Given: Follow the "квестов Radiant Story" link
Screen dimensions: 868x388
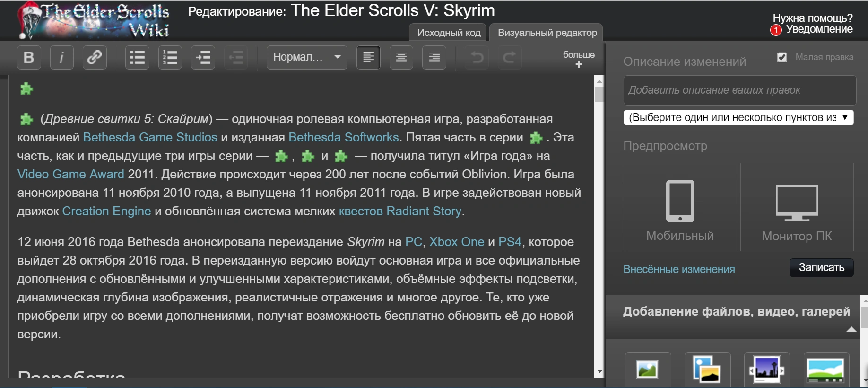Looking at the screenshot, I should tap(400, 211).
